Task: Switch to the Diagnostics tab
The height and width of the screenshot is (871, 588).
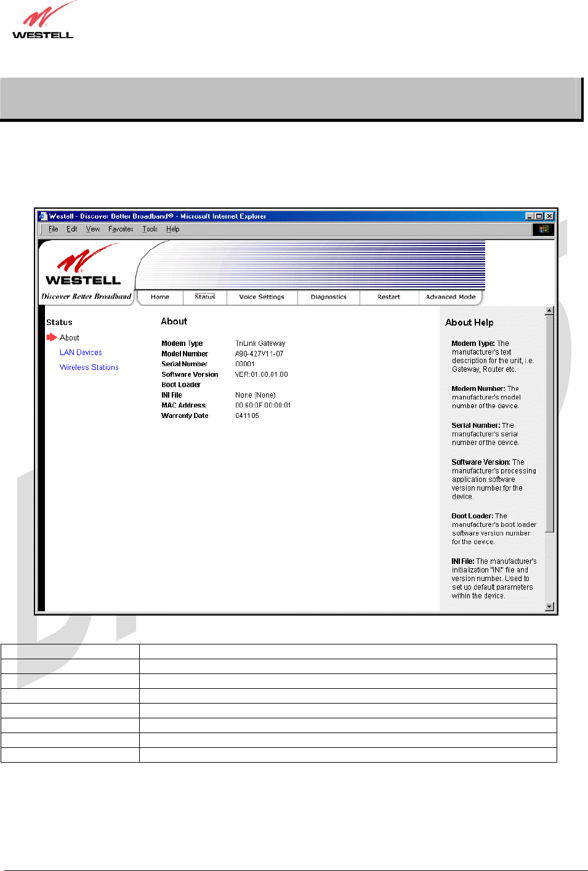Action: 329,297
